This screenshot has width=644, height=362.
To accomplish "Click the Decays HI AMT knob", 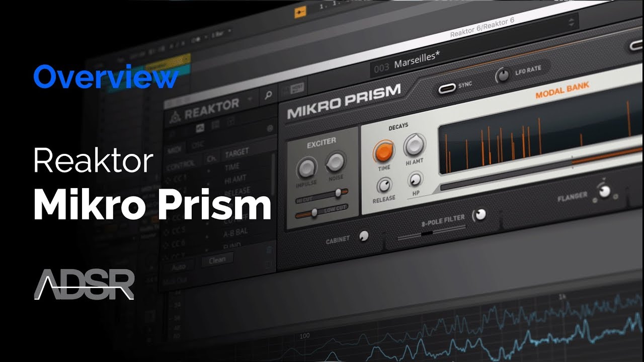I will pos(415,145).
